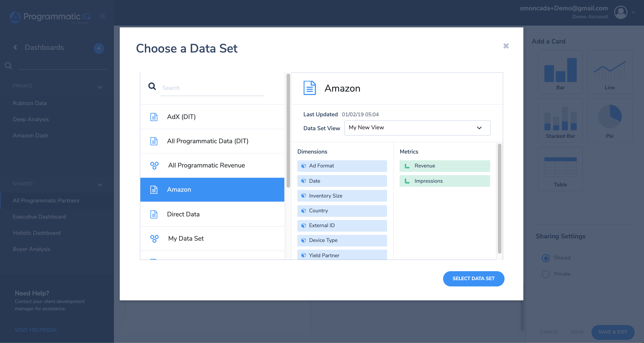644x343 pixels.
Task: Open the Rubicon Data dashboard
Action: [x=30, y=103]
